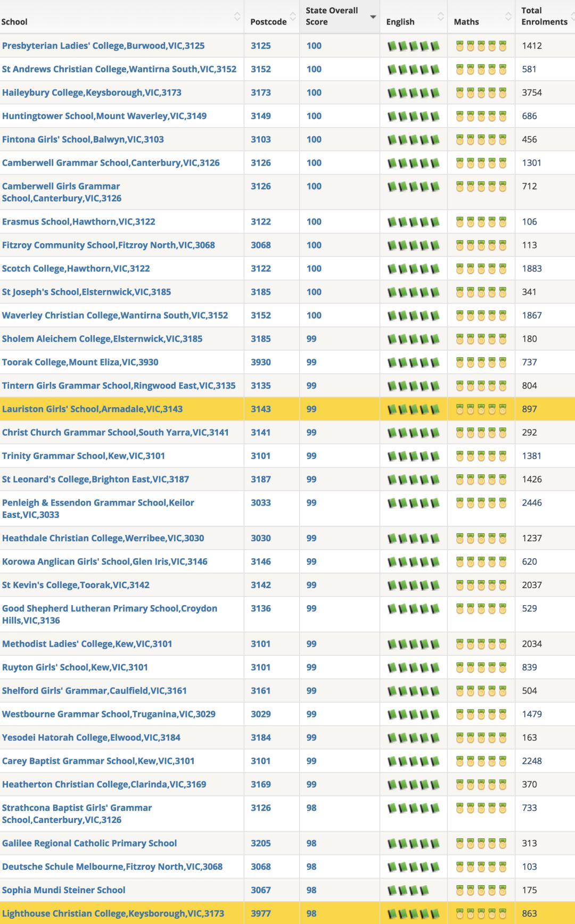
Task: Open Methodist Ladies' College, Kew link
Action: pos(87,644)
